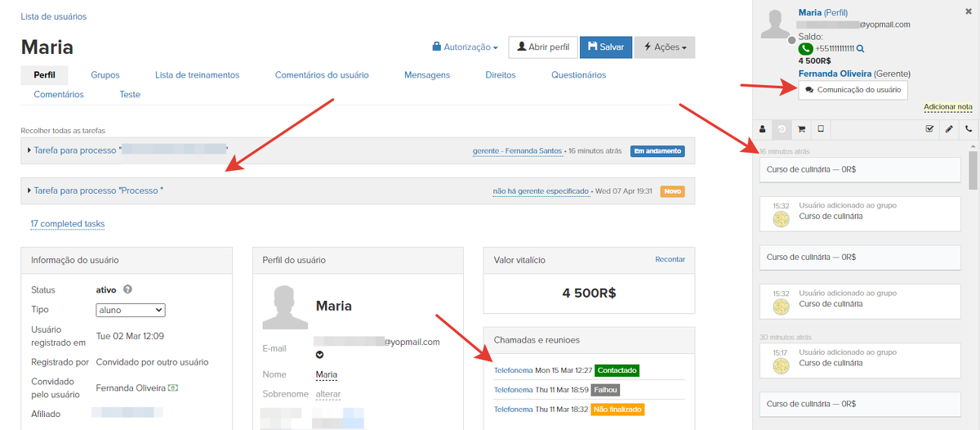Viewport: 980px width, 430px height.
Task: Click the help question mark beside ativo
Action: [128, 289]
